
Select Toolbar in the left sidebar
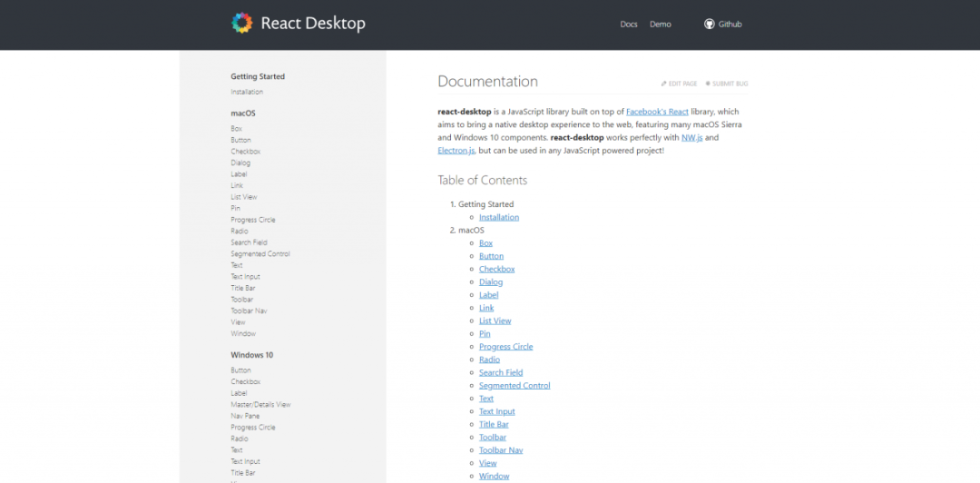[x=242, y=300]
